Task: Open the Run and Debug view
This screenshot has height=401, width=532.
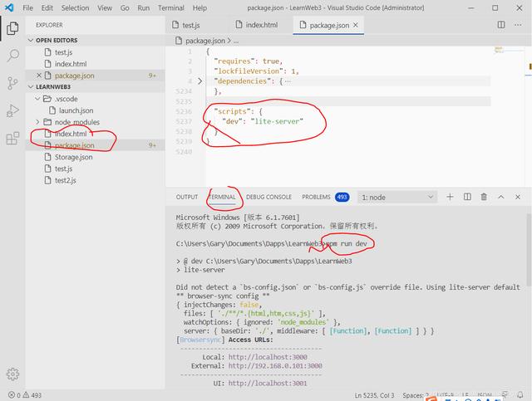Action: (12, 110)
